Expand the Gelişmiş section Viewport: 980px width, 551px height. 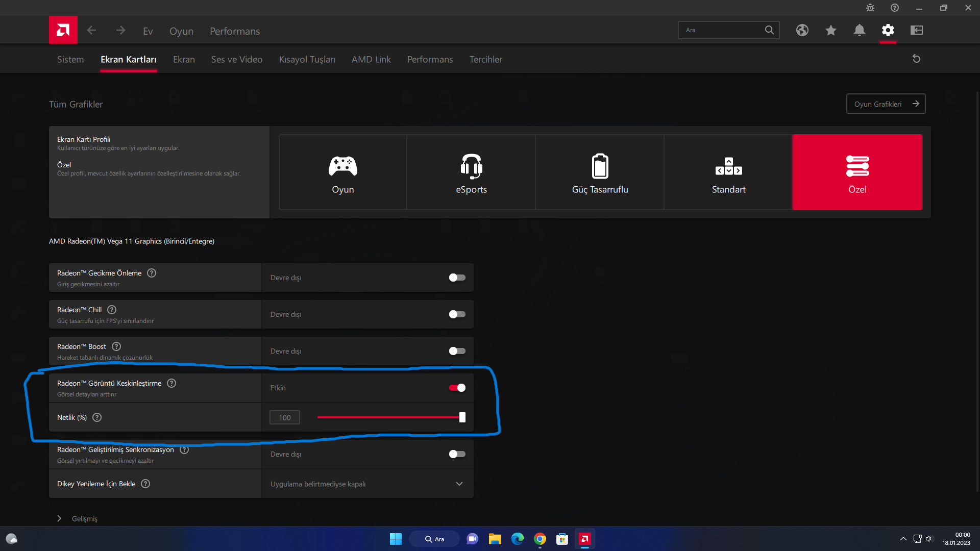coord(78,518)
